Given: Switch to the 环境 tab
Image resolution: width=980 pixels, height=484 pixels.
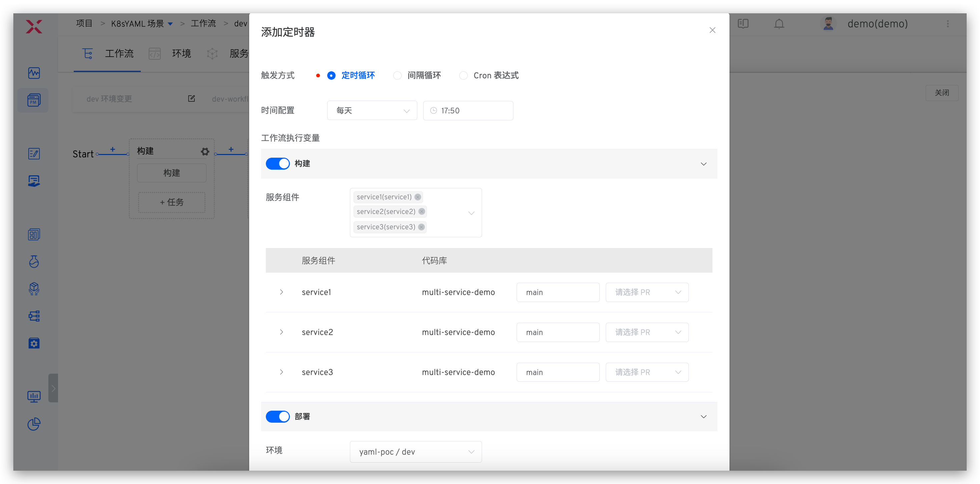Looking at the screenshot, I should click(181, 54).
